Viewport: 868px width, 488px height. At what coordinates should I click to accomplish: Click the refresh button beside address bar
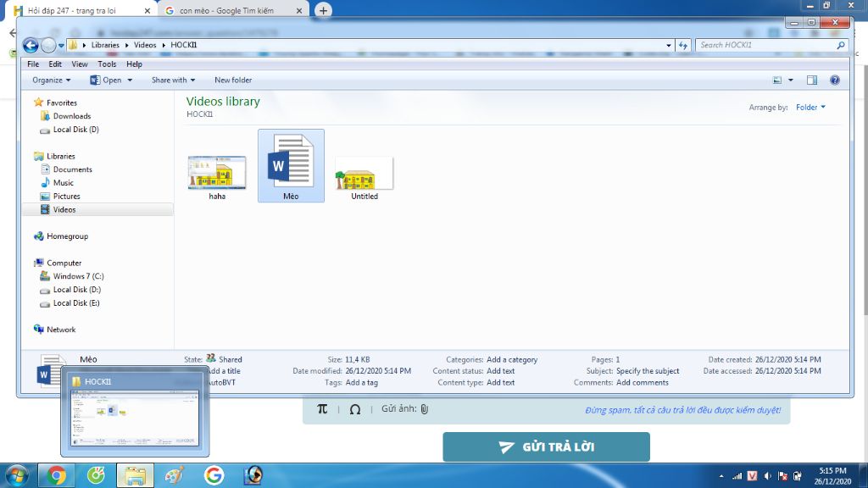683,46
